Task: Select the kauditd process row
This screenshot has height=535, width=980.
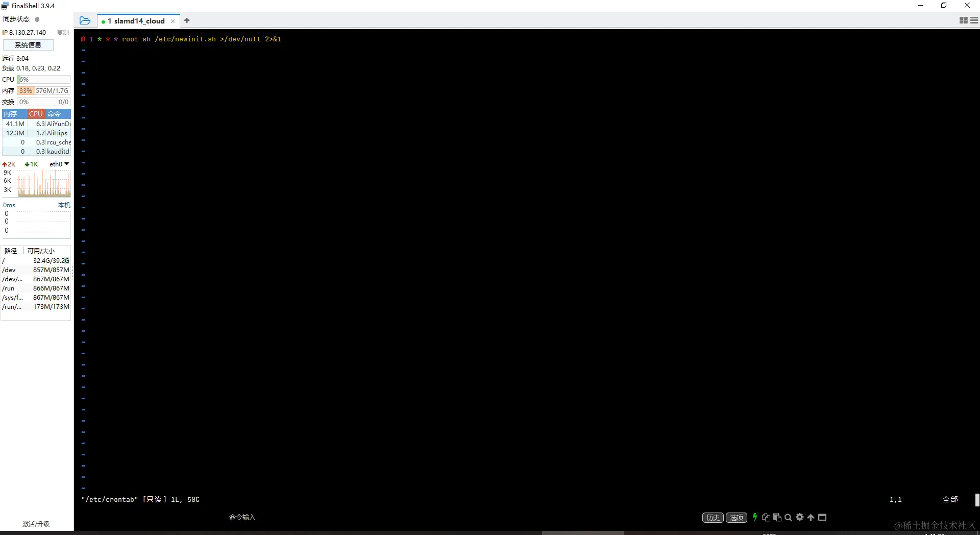Action: click(37, 151)
